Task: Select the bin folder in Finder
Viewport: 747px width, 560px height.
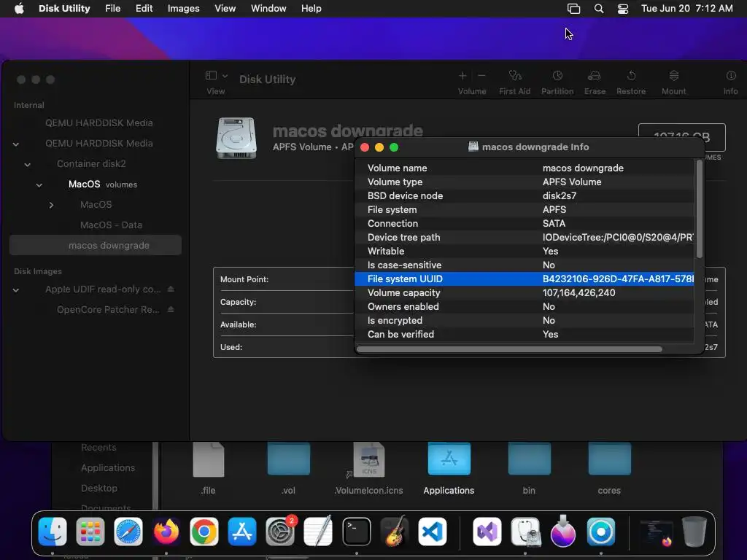Action: click(529, 468)
